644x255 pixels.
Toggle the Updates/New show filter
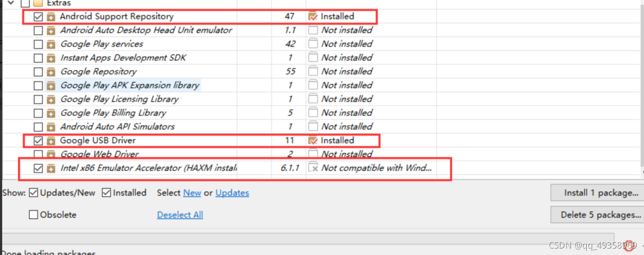click(33, 193)
